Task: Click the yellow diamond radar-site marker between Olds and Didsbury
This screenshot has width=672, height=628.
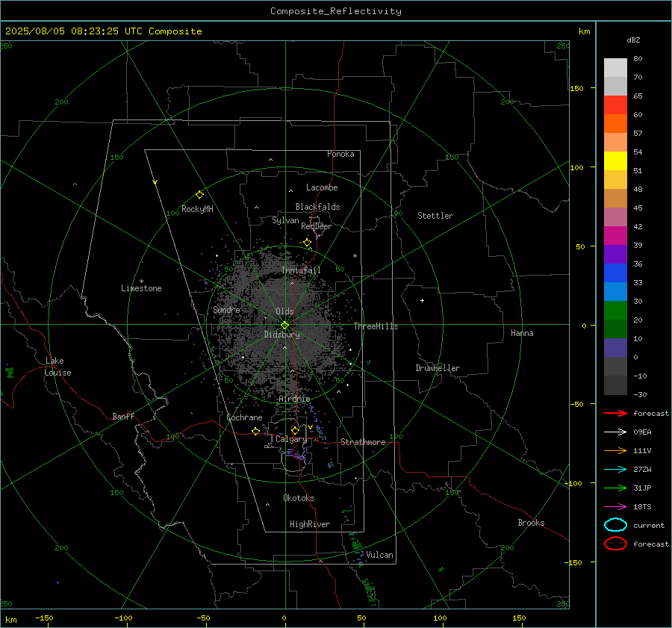Action: pos(285,326)
